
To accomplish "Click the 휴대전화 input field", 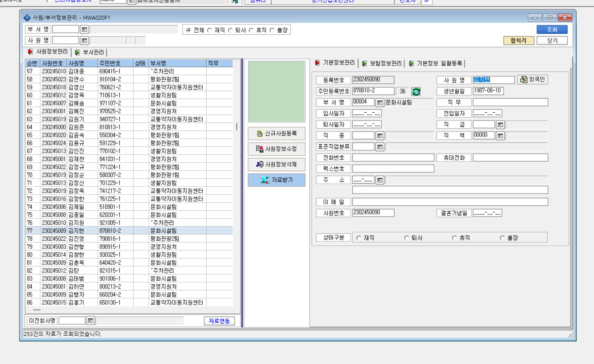I will tap(510, 158).
